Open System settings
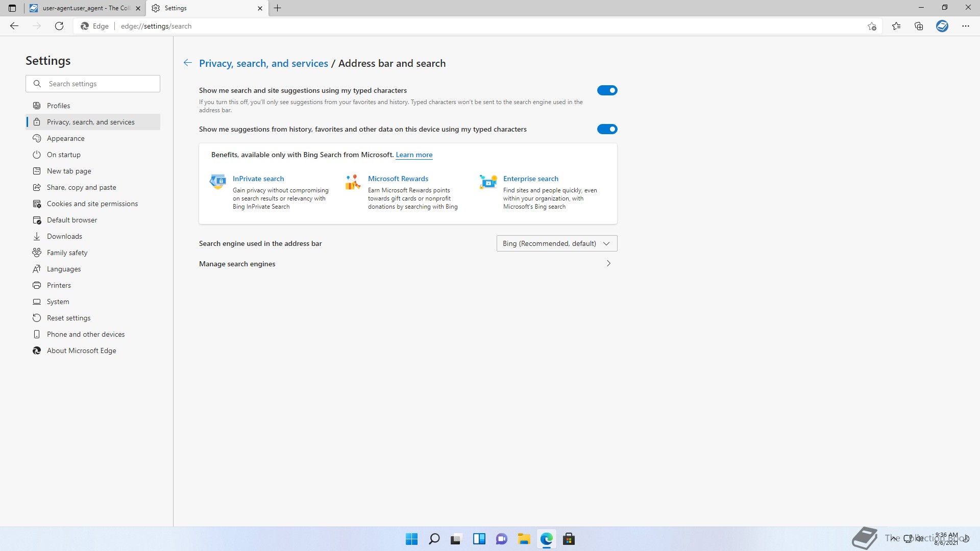 coord(93,302)
